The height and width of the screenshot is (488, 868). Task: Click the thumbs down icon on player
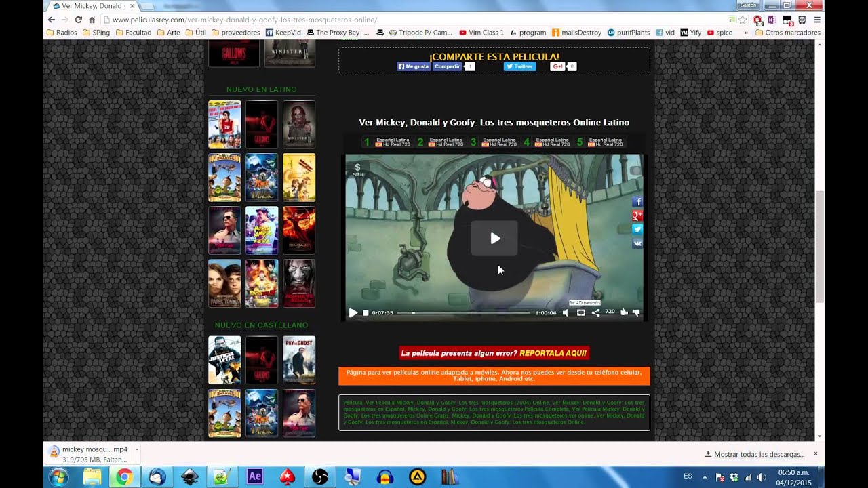pos(636,312)
